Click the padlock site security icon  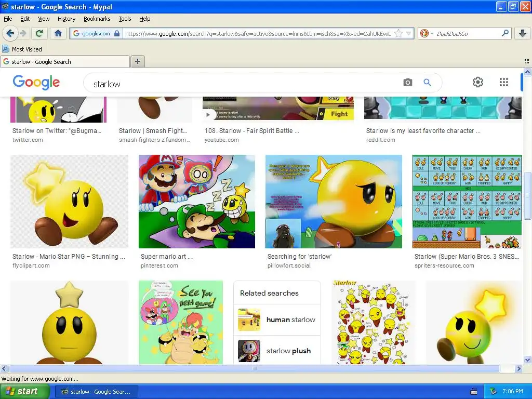point(117,33)
